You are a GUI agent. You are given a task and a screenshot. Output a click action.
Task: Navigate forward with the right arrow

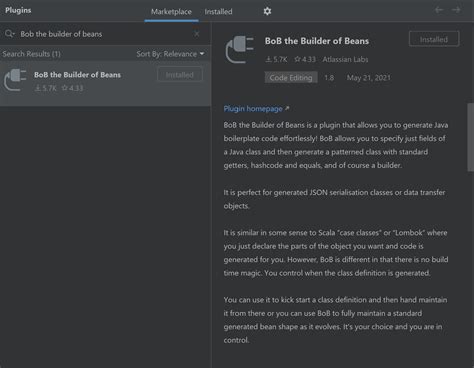coord(456,10)
